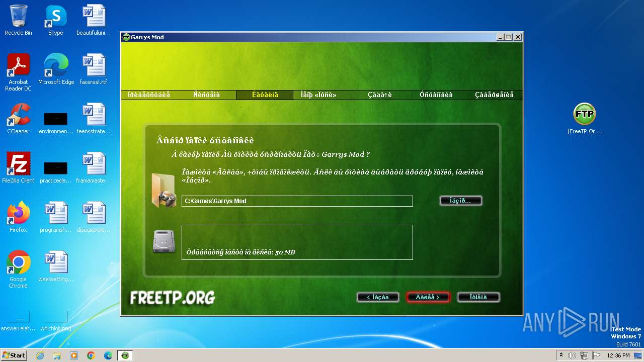Close the Garrys Mod installer window
The image size is (644, 362).
coord(518,37)
